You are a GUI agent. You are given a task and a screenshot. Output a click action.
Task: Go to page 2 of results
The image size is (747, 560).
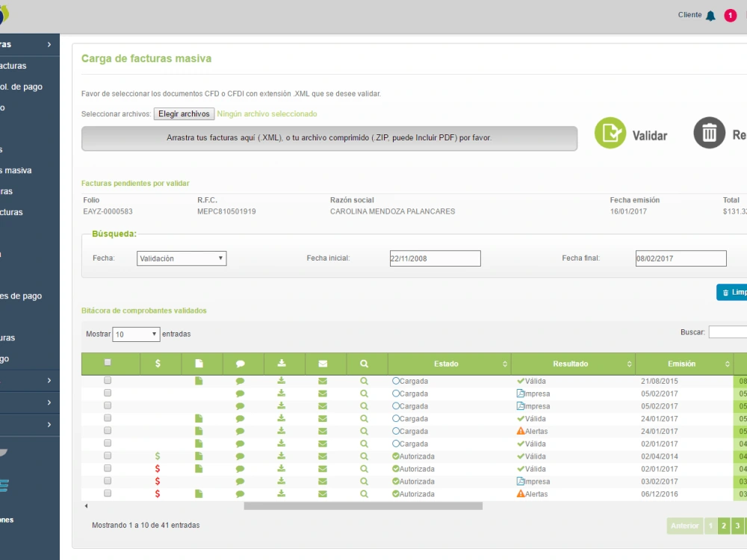[724, 526]
